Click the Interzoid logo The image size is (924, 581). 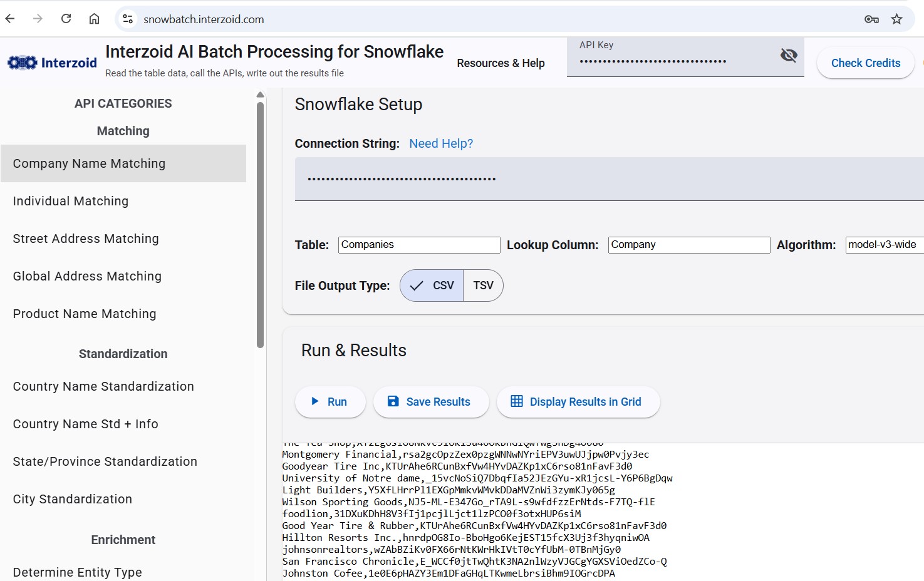tap(52, 63)
